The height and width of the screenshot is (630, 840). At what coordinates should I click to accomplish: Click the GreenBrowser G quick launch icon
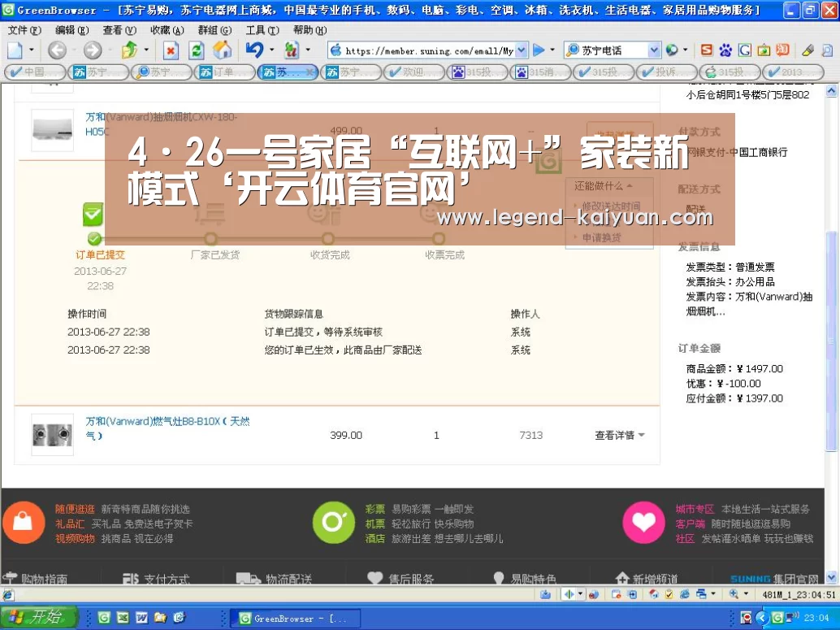[x=104, y=618]
